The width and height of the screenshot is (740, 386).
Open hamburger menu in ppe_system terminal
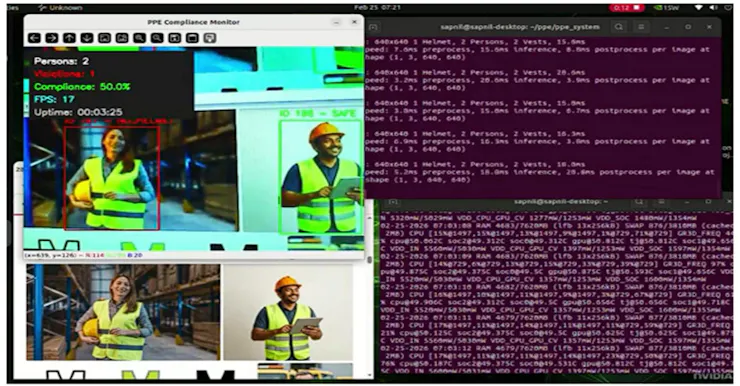[641, 27]
